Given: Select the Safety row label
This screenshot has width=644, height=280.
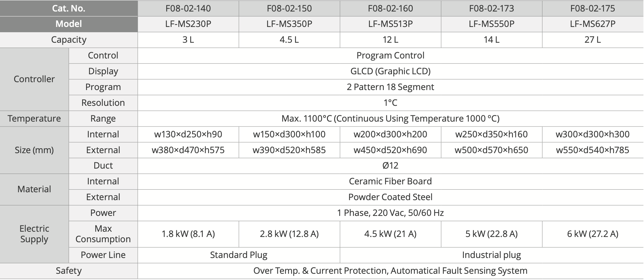Looking at the screenshot, I should [69, 271].
